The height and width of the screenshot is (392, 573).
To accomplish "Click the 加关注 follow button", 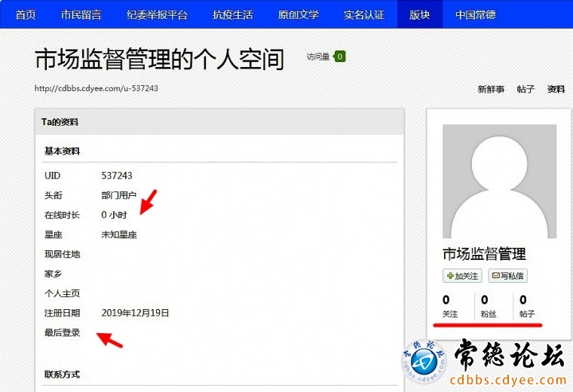I will click(462, 276).
